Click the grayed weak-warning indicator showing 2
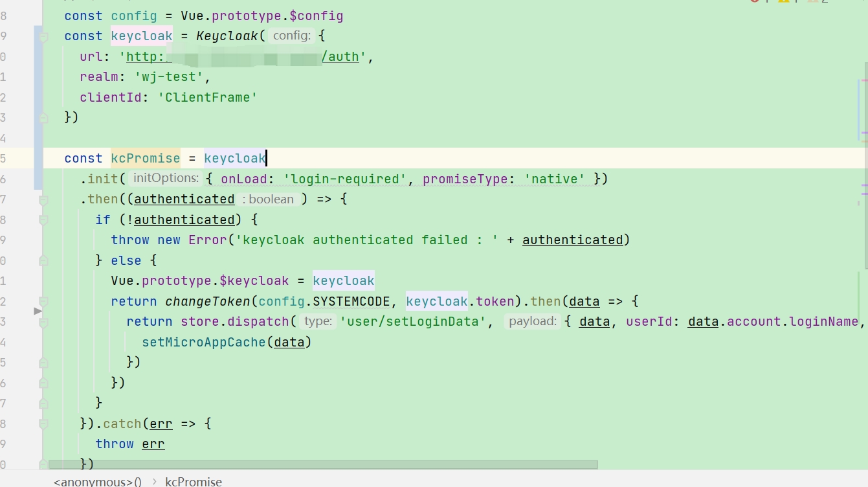868x487 pixels. 814,3
